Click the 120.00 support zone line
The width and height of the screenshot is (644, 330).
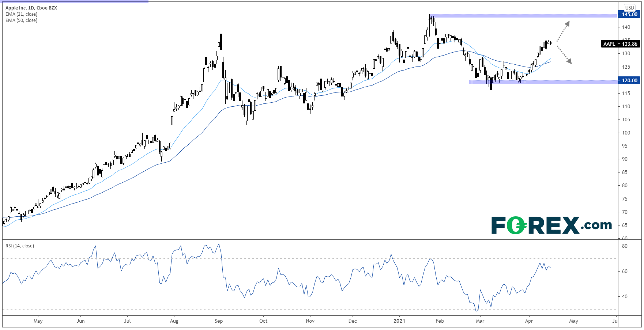click(x=543, y=82)
